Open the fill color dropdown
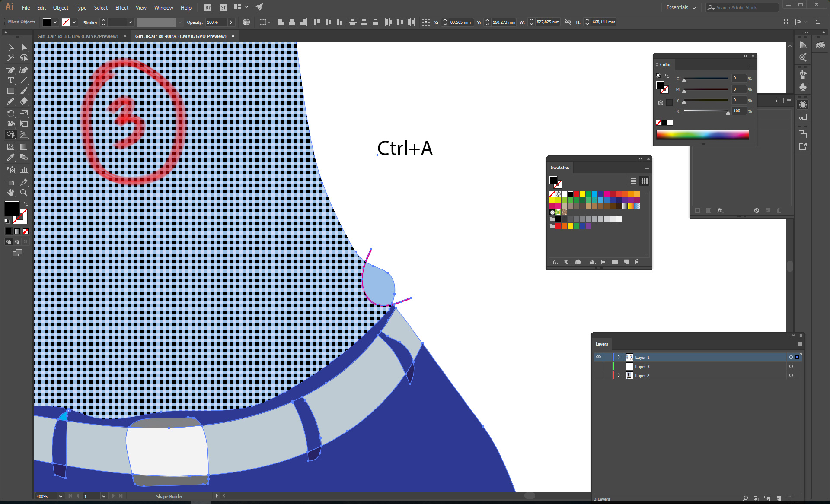 point(55,22)
